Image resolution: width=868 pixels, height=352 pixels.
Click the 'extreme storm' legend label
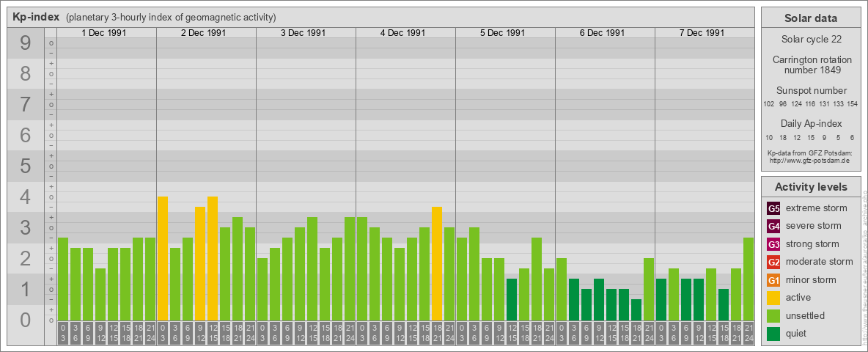817,208
